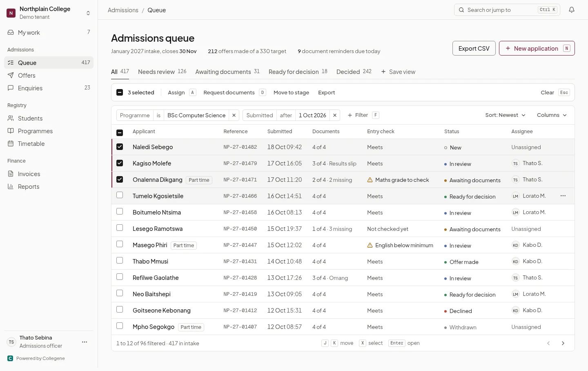Image resolution: width=588 pixels, height=371 pixels.
Task: Open the More options menu for Thato Sebina
Action: [x=85, y=342]
